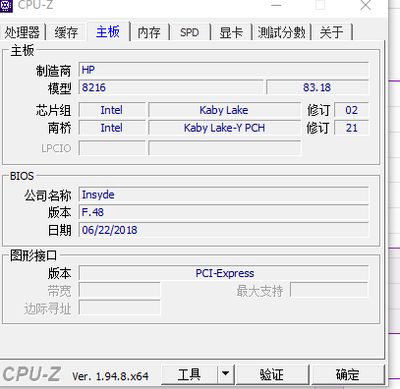Go to the 內存 tab
Viewport: 400px width, 389px height.
(x=149, y=32)
